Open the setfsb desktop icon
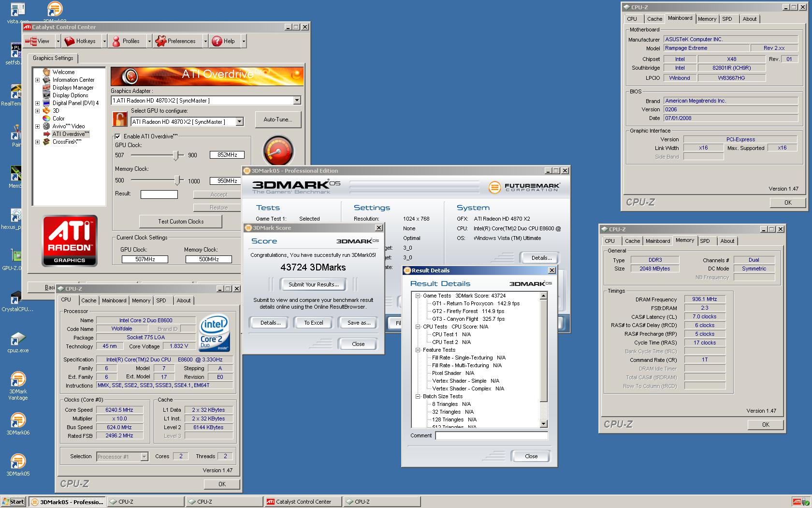The height and width of the screenshot is (508, 812). tap(16, 50)
